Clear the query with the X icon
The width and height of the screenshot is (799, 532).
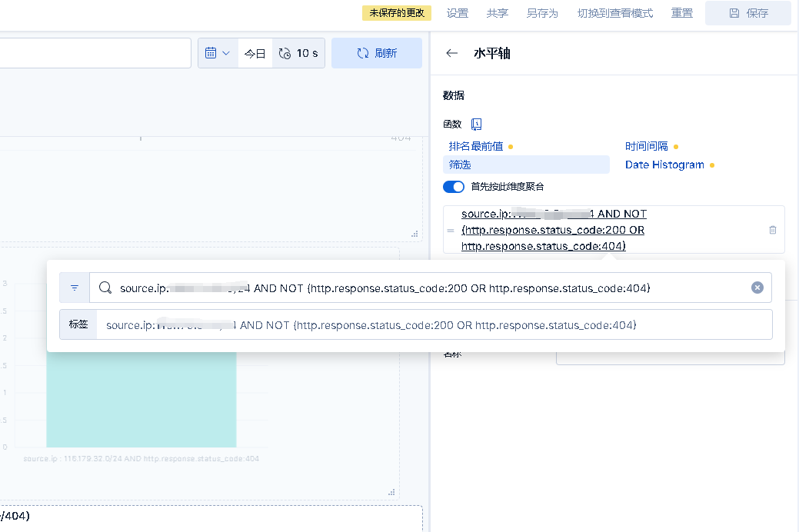(757, 288)
